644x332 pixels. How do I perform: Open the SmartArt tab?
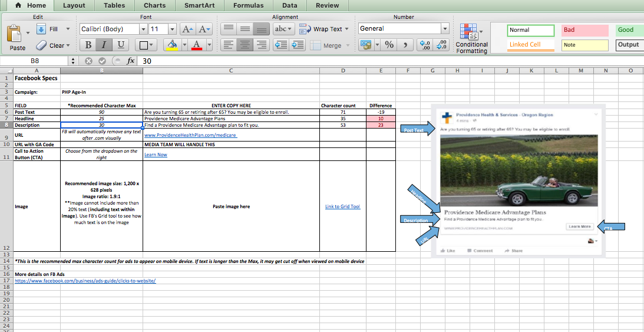[x=199, y=5]
